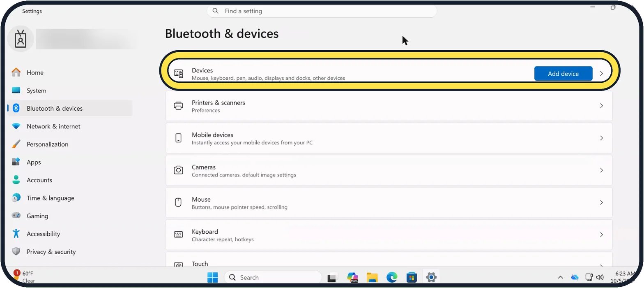Image resolution: width=644 pixels, height=288 pixels.
Task: Select Gaming in sidebar
Action: point(69,216)
